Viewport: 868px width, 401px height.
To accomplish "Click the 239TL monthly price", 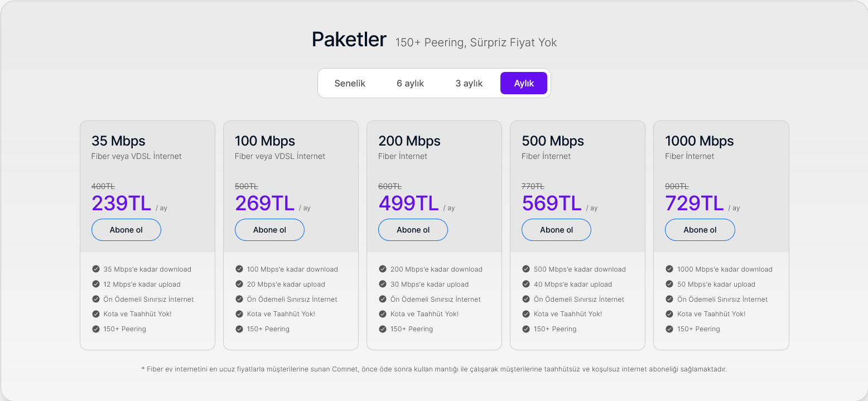I will click(122, 204).
